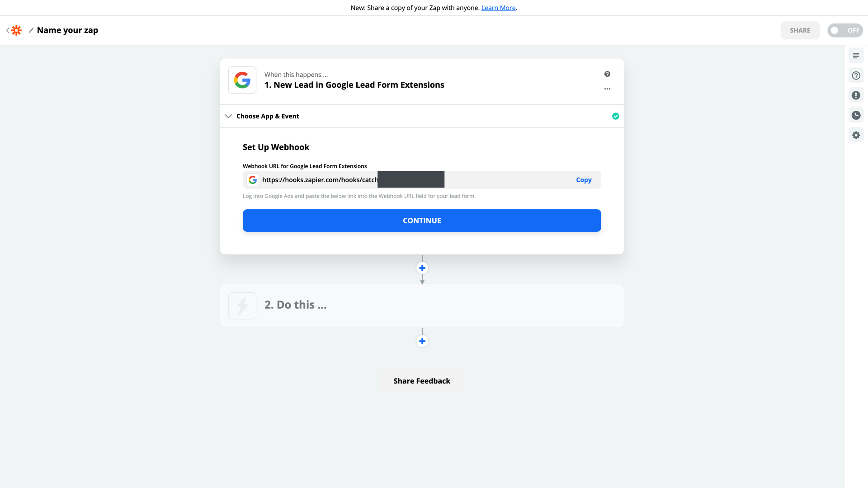Click the CONTINUE button
The image size is (868, 488).
(422, 221)
